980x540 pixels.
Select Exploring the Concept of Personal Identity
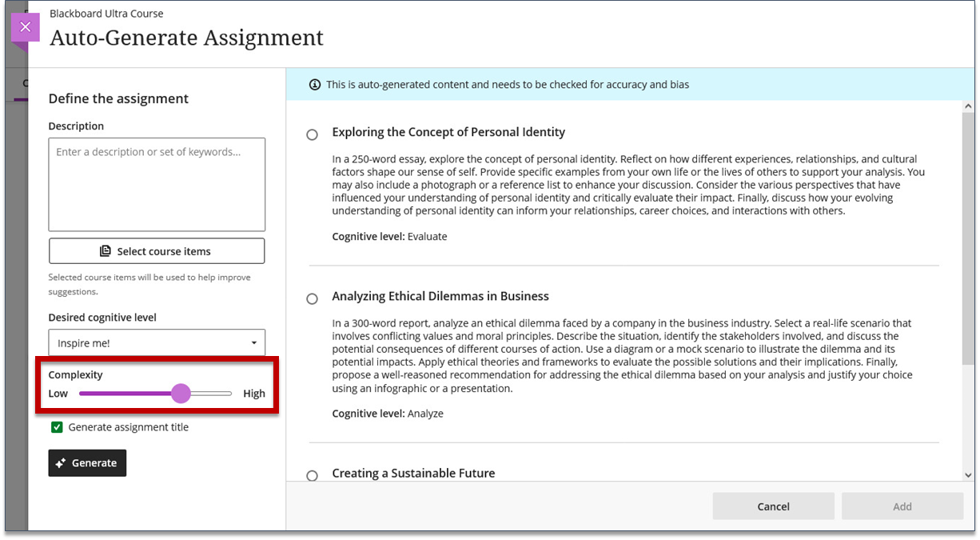pos(313,135)
